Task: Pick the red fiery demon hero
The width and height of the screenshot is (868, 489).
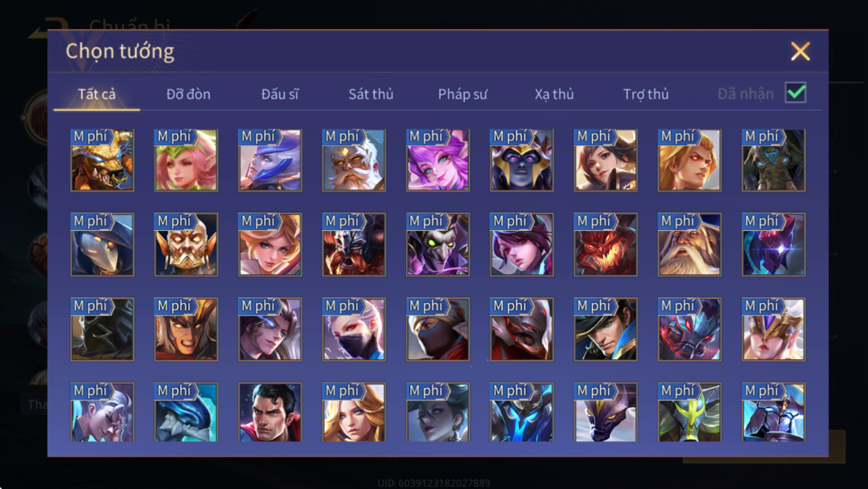Action: tap(606, 244)
